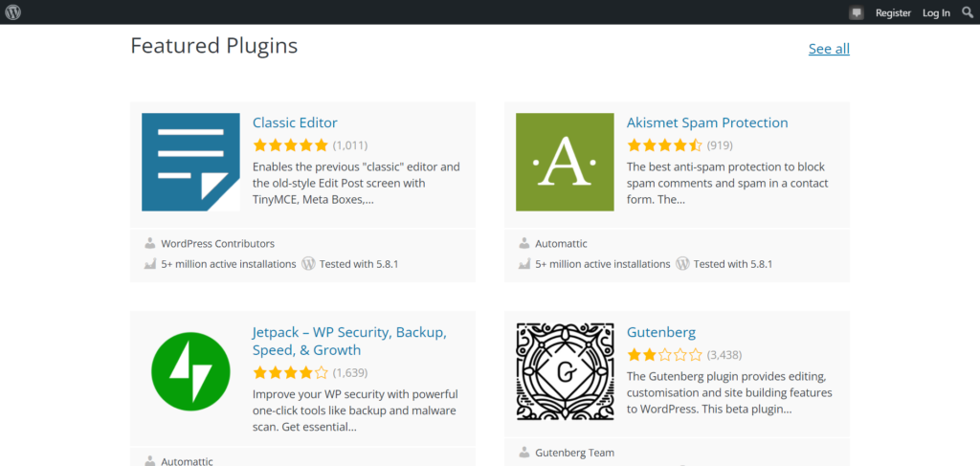The height and width of the screenshot is (466, 980).
Task: Click the Akismet star rating
Action: pos(665,145)
